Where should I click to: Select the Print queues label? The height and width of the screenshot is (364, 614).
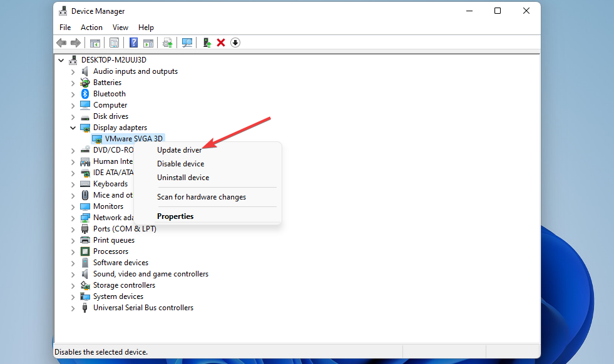(113, 240)
